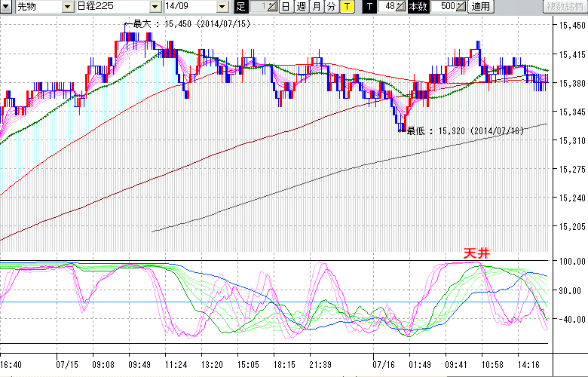This screenshot has height=377, width=588.
Task: Click the spinner beside the 500 count
Action: pyautogui.click(x=461, y=7)
